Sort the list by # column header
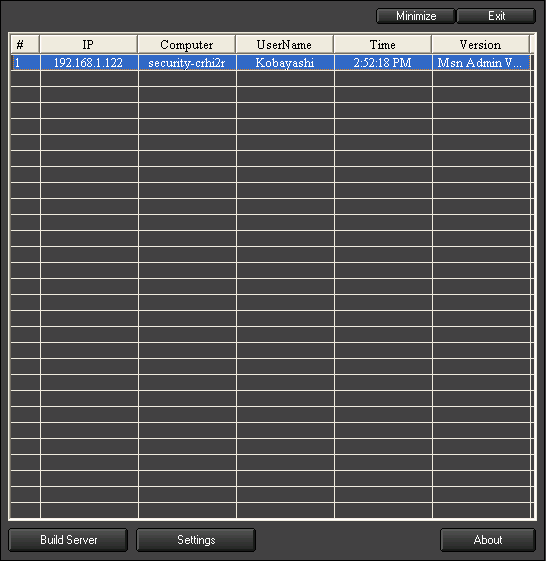The width and height of the screenshot is (546, 561). [x=25, y=45]
